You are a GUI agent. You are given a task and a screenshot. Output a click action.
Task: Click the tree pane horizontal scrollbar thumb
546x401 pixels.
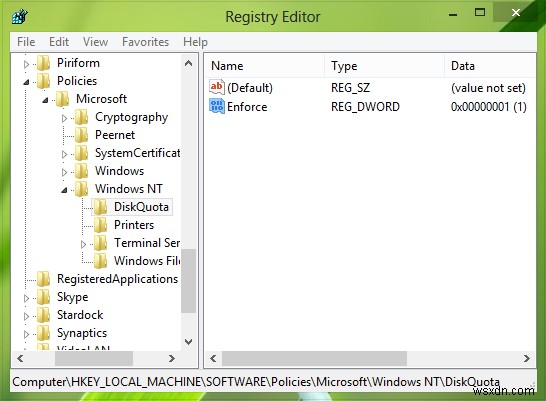(x=94, y=358)
